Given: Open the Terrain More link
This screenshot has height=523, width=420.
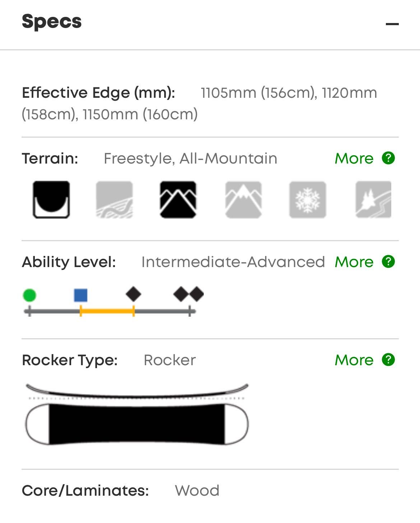Looking at the screenshot, I should click(354, 158).
